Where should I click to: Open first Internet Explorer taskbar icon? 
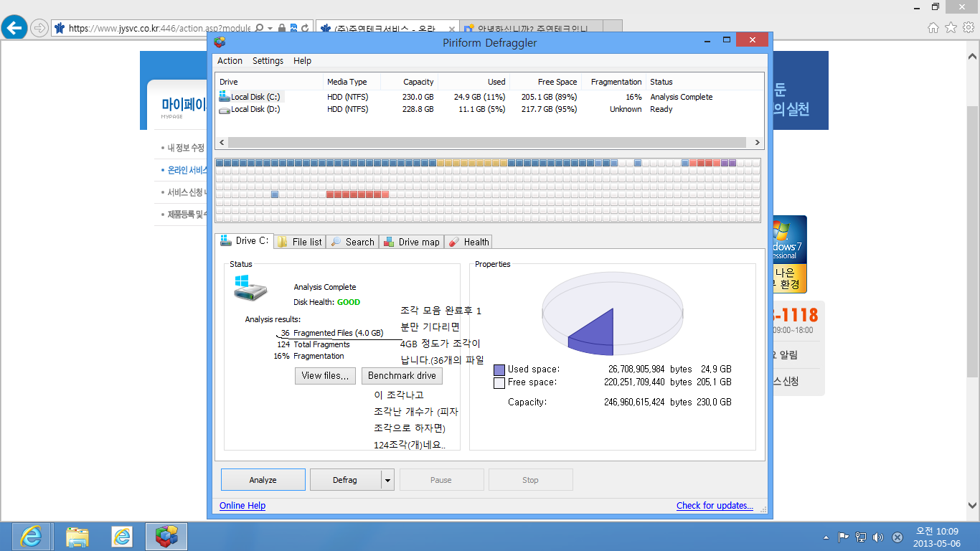pos(31,536)
